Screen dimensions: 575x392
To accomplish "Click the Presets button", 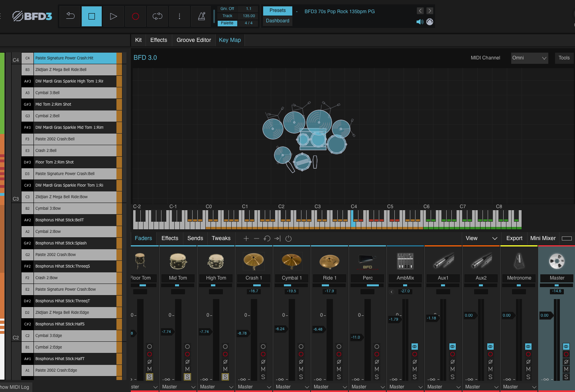I will point(278,11).
